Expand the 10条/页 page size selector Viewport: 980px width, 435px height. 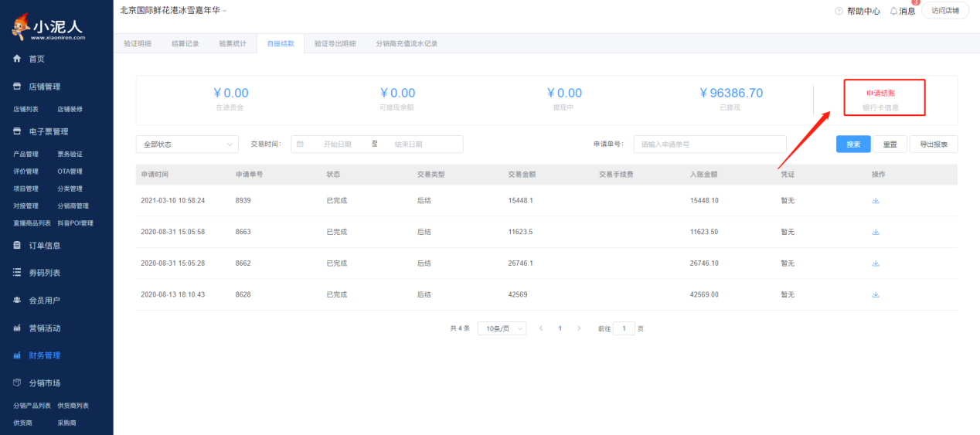502,328
